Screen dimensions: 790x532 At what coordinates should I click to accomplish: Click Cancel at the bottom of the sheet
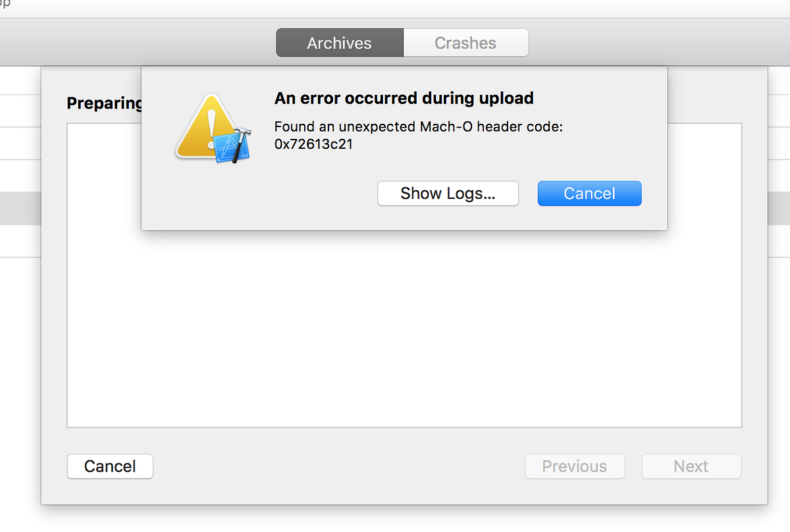109,466
